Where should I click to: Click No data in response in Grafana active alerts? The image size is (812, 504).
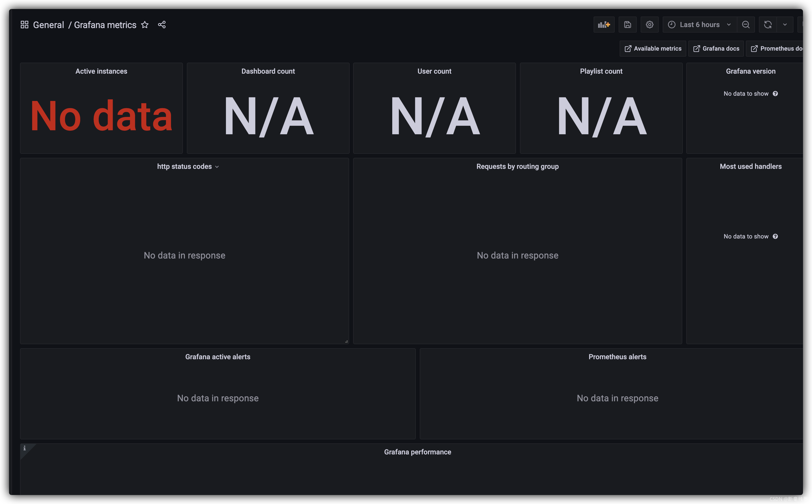point(218,398)
